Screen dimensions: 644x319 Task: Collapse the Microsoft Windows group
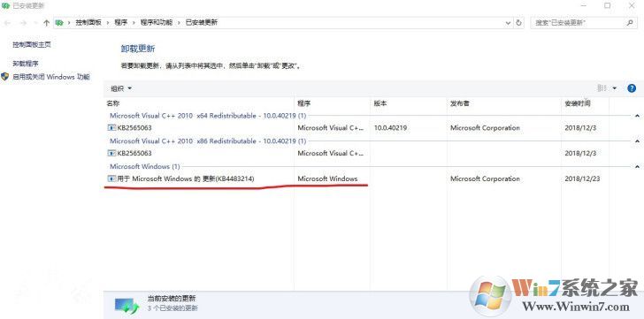(637, 166)
